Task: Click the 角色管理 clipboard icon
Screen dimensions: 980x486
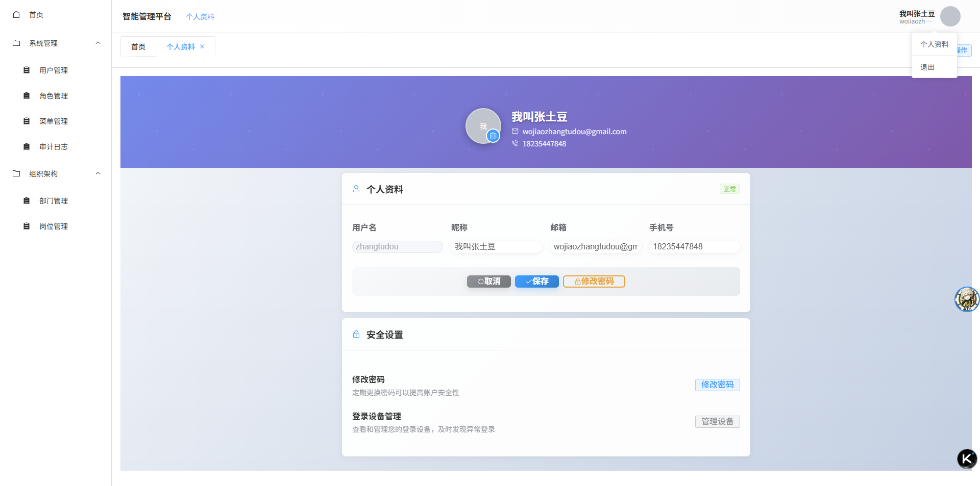Action: [27, 95]
